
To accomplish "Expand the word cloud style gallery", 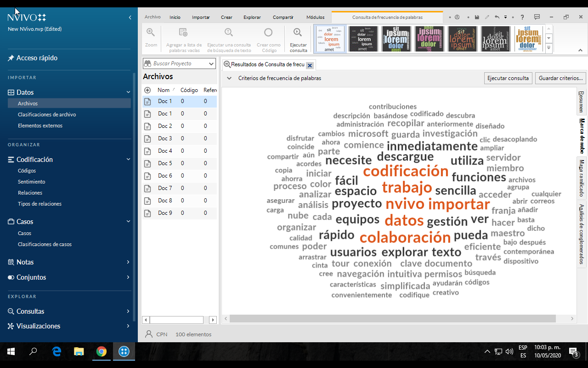I will click(549, 47).
